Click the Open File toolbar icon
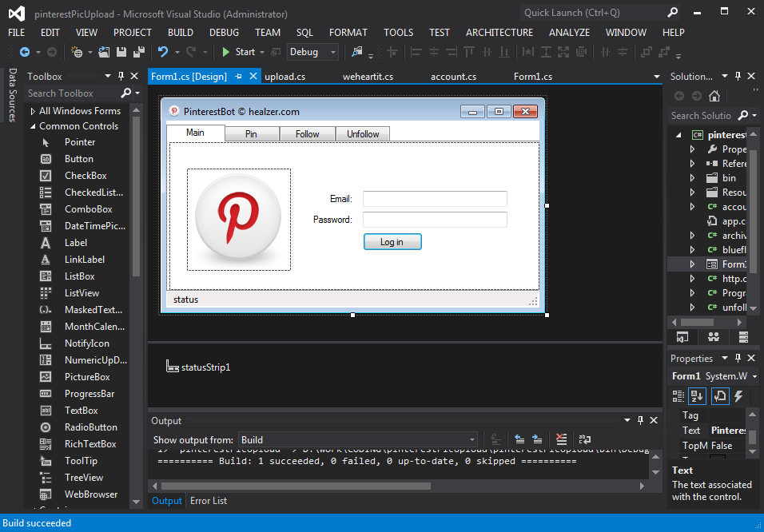The height and width of the screenshot is (532, 764). (x=104, y=52)
